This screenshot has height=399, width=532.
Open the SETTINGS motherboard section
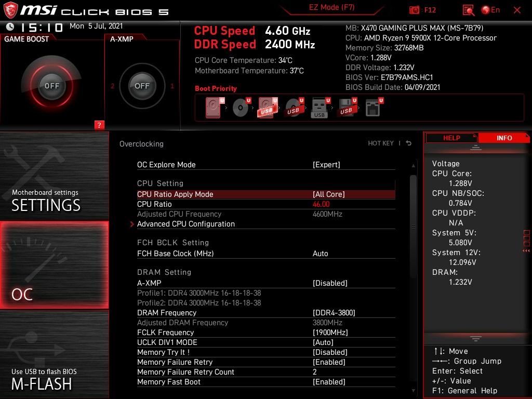pyautogui.click(x=54, y=176)
